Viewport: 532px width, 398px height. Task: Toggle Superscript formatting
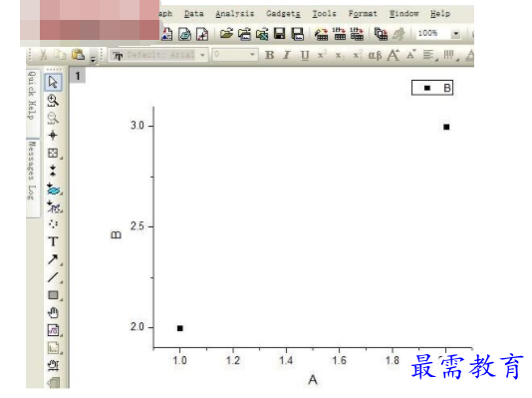[x=322, y=55]
